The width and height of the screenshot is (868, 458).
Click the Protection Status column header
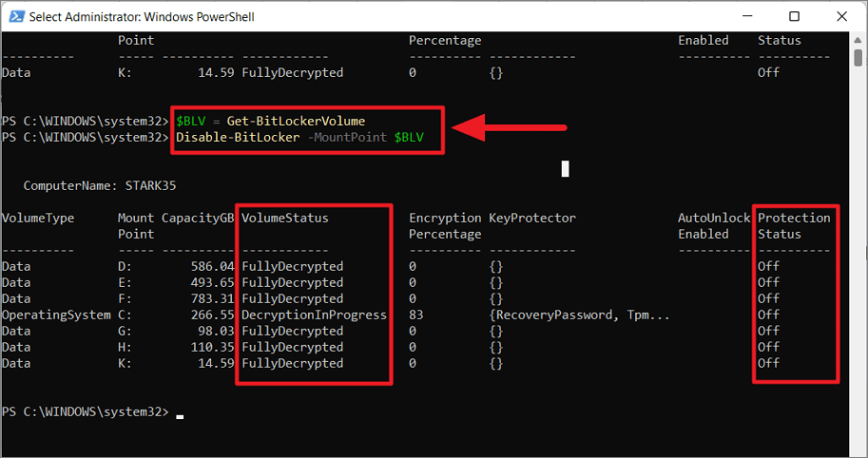(x=794, y=226)
